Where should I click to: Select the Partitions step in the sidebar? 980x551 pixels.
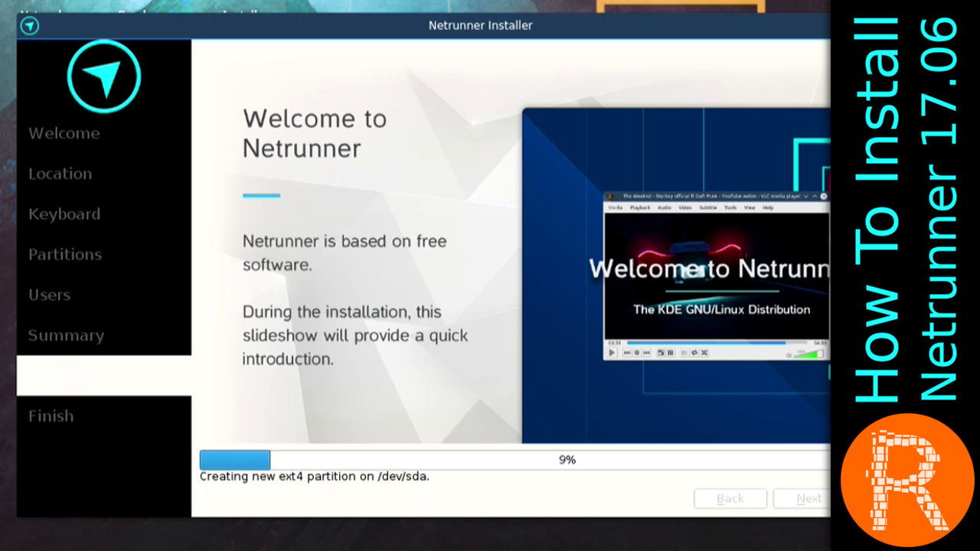tap(65, 254)
